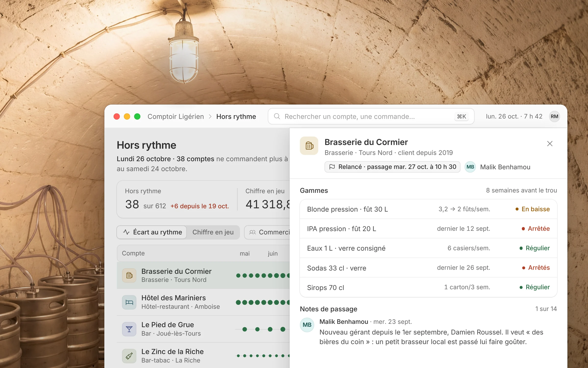Open the Commerci filter dropdown
Viewport: 588px width, 368px height.
tap(267, 232)
